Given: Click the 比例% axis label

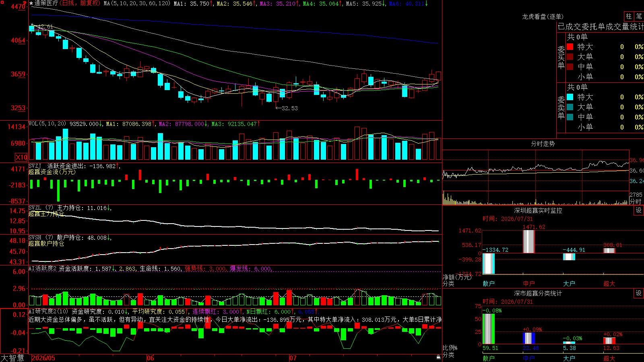Looking at the screenshot, I should point(450,348).
